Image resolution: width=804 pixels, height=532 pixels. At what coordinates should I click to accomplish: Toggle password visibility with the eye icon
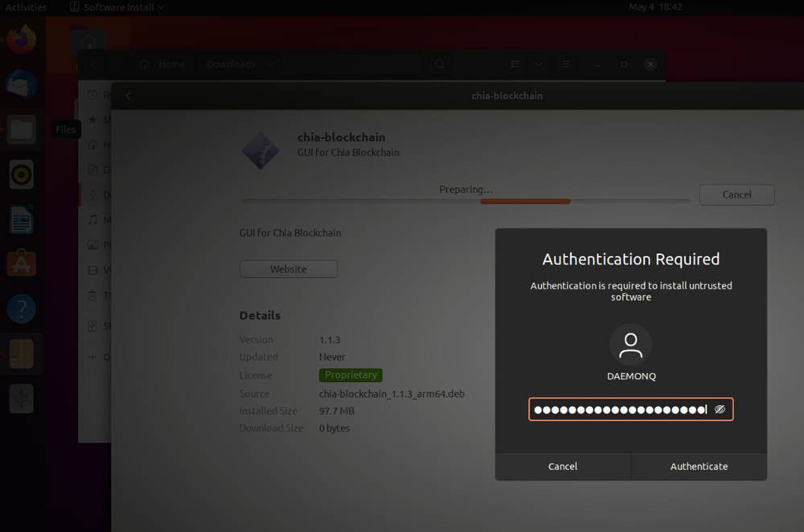(720, 409)
